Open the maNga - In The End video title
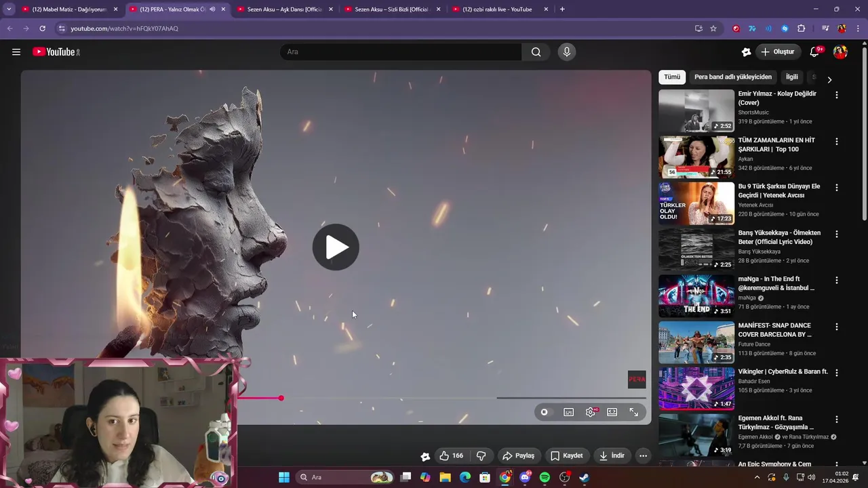Screen dimensions: 868x488 tap(776, 283)
